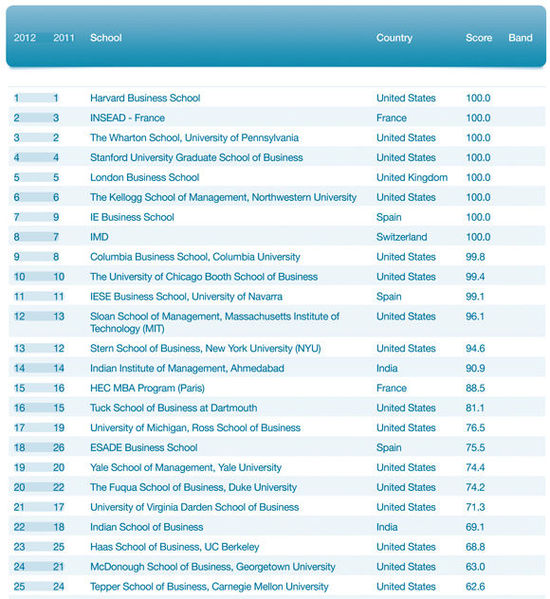This screenshot has width=550, height=599.
Task: Click score 88.5 for HEC Paris
Action: [x=475, y=388]
